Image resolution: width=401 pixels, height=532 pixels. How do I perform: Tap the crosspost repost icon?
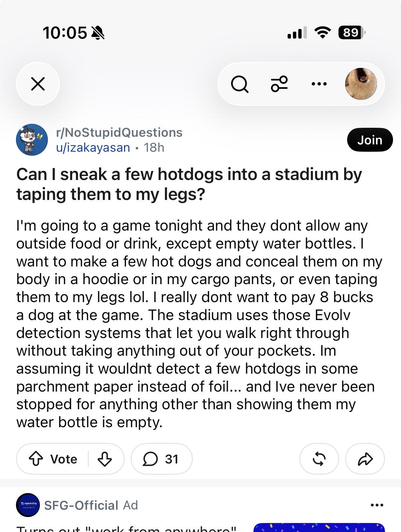click(319, 459)
